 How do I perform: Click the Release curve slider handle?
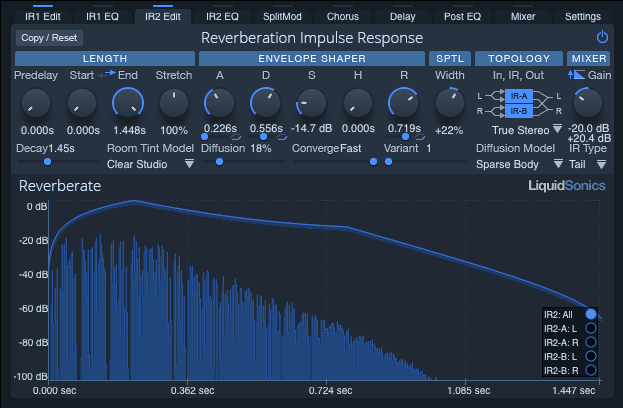pyautogui.click(x=405, y=137)
